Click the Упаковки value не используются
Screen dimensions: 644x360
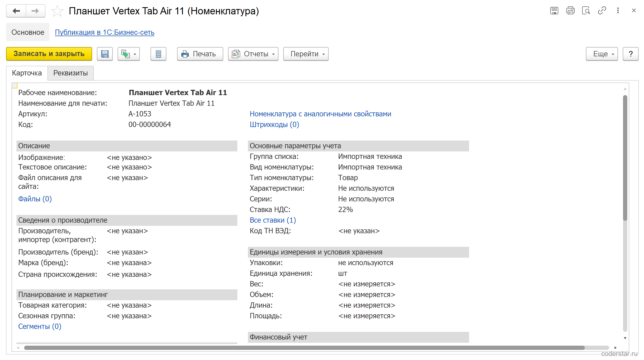tap(366, 263)
